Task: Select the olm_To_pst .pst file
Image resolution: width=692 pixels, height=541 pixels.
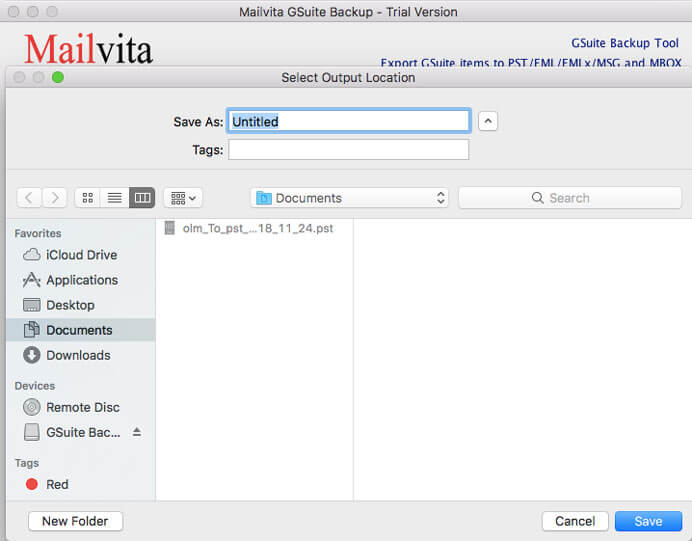Action: pos(257,228)
